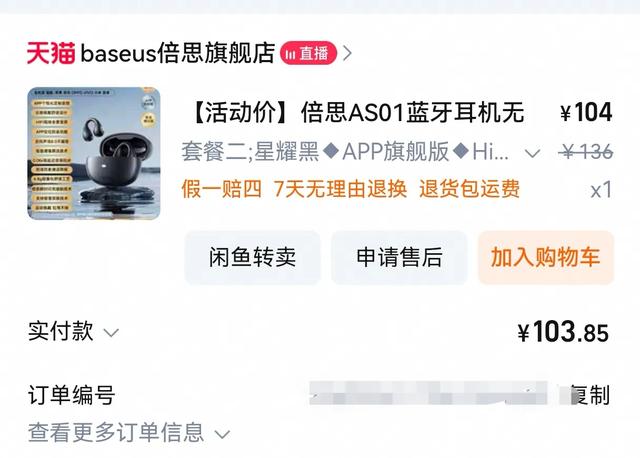View the earphone product thumbnail
The height and width of the screenshot is (458, 640).
pyautogui.click(x=94, y=153)
